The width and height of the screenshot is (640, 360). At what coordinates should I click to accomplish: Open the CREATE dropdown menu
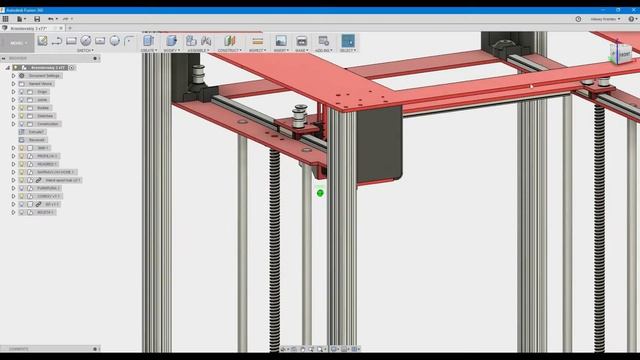point(149,50)
